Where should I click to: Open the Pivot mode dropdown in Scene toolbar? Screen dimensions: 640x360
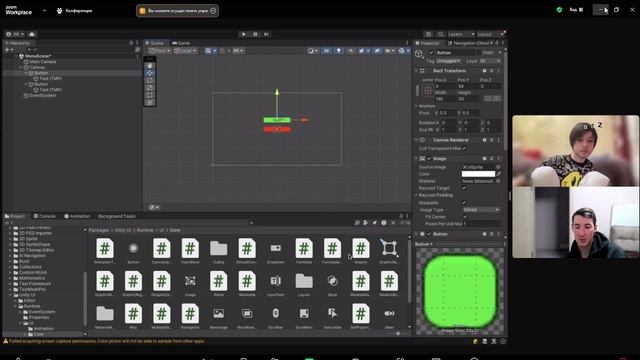coord(160,51)
